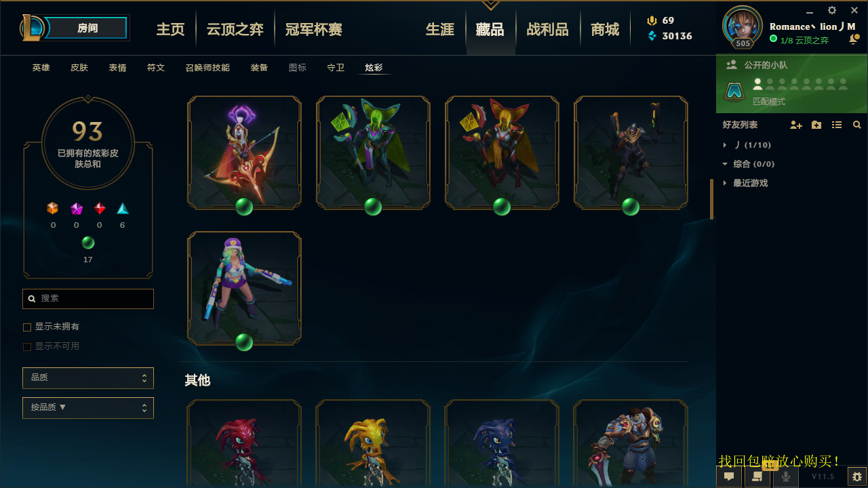Viewport: 868px width, 488px height.
Task: Click the add friend icon
Action: click(796, 125)
